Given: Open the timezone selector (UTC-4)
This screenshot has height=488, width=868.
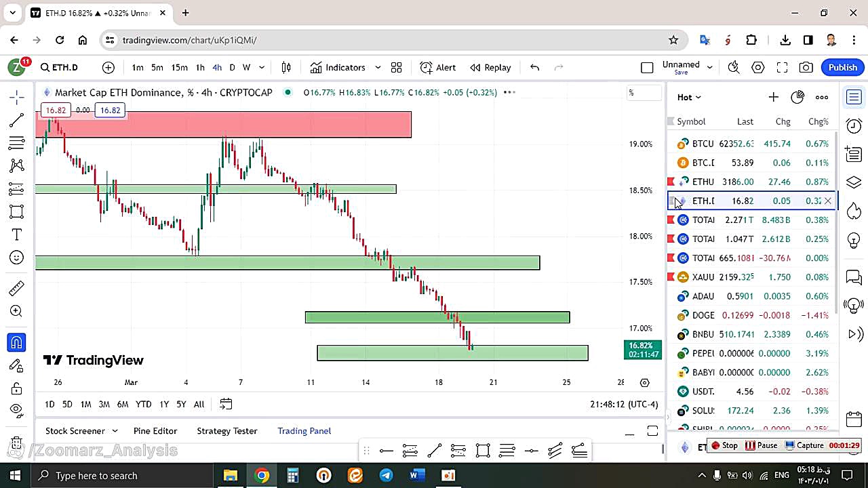Looking at the screenshot, I should tap(624, 404).
